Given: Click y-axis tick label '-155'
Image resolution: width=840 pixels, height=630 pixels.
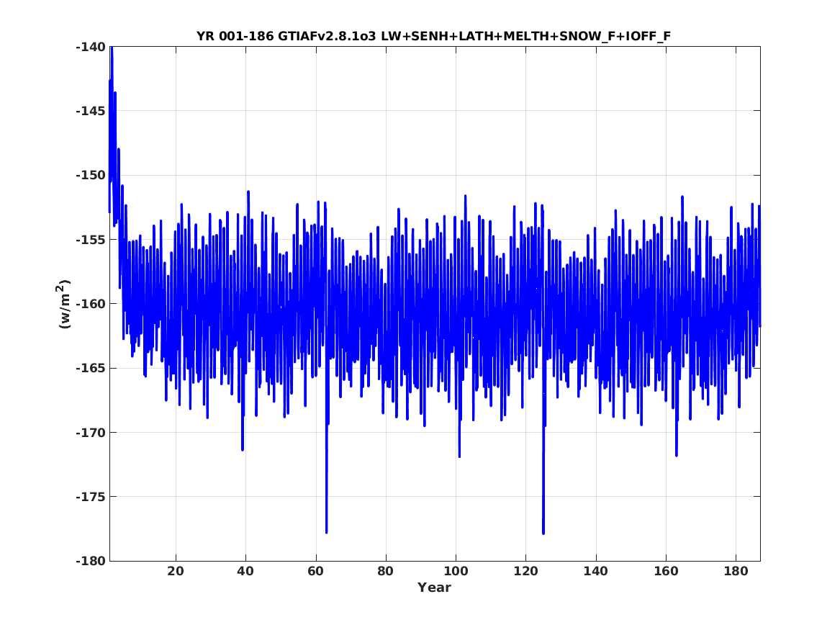Looking at the screenshot, I should (x=91, y=240).
